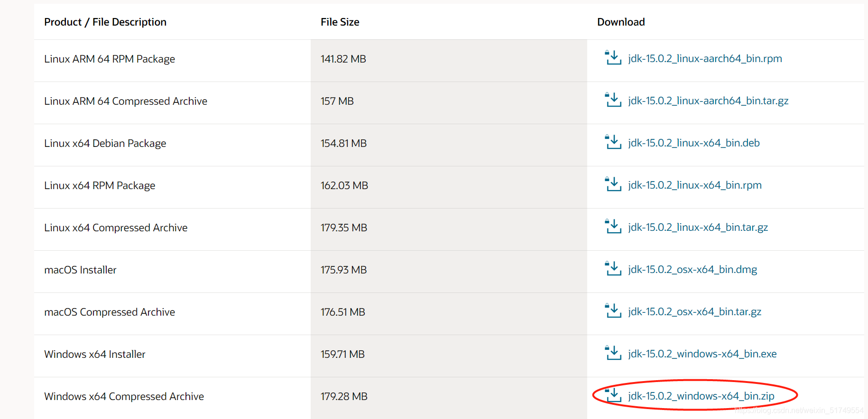Click the 157 MB file size
Image resolution: width=868 pixels, height=419 pixels.
click(337, 101)
